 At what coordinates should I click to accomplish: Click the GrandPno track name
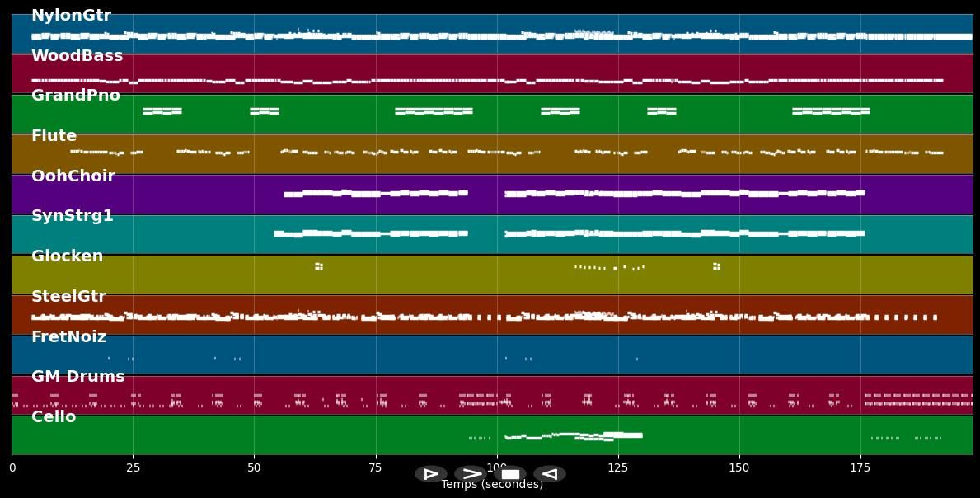tap(76, 96)
